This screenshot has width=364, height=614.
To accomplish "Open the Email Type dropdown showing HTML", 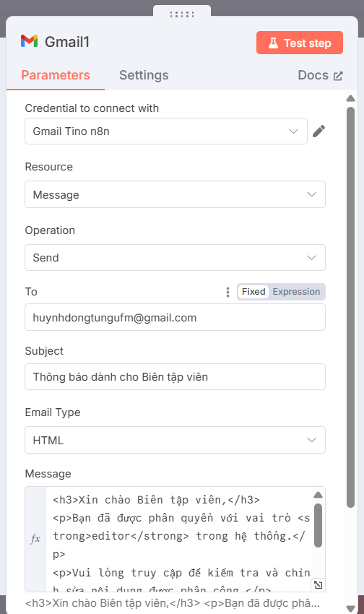I will [175, 440].
